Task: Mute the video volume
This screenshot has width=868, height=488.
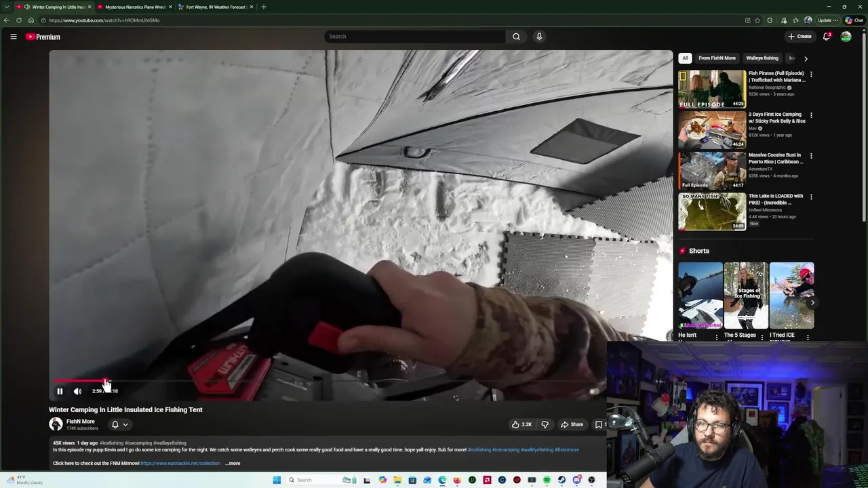Action: 77,391
